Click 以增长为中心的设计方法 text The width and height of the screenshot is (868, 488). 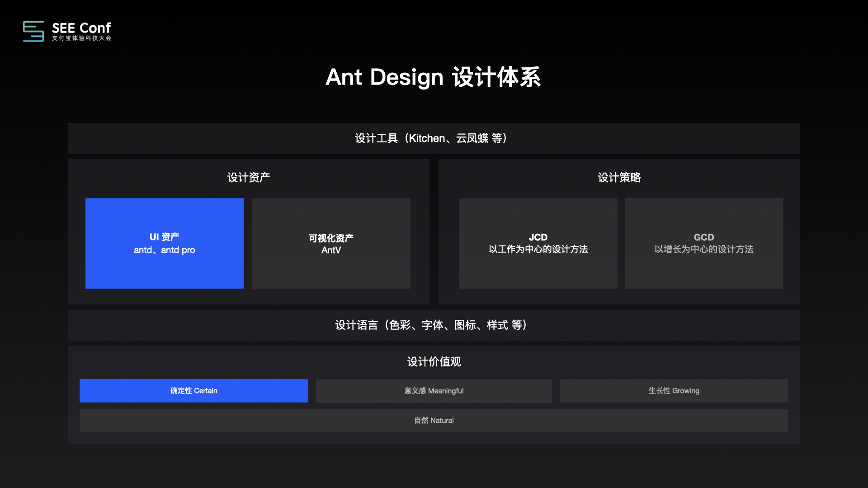pos(703,249)
